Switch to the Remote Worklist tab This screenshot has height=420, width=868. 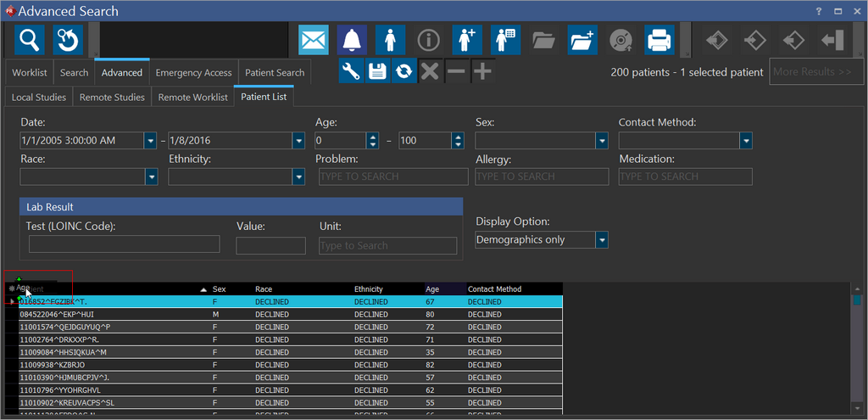tap(192, 98)
